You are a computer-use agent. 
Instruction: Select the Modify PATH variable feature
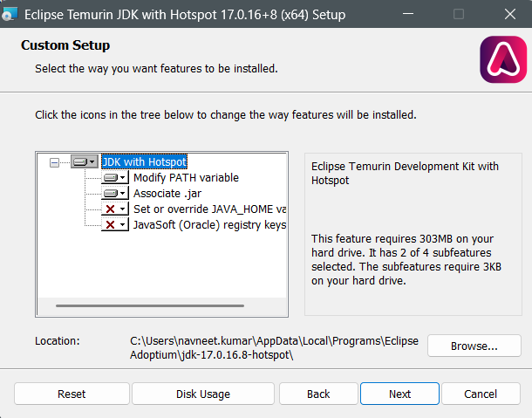[186, 177]
